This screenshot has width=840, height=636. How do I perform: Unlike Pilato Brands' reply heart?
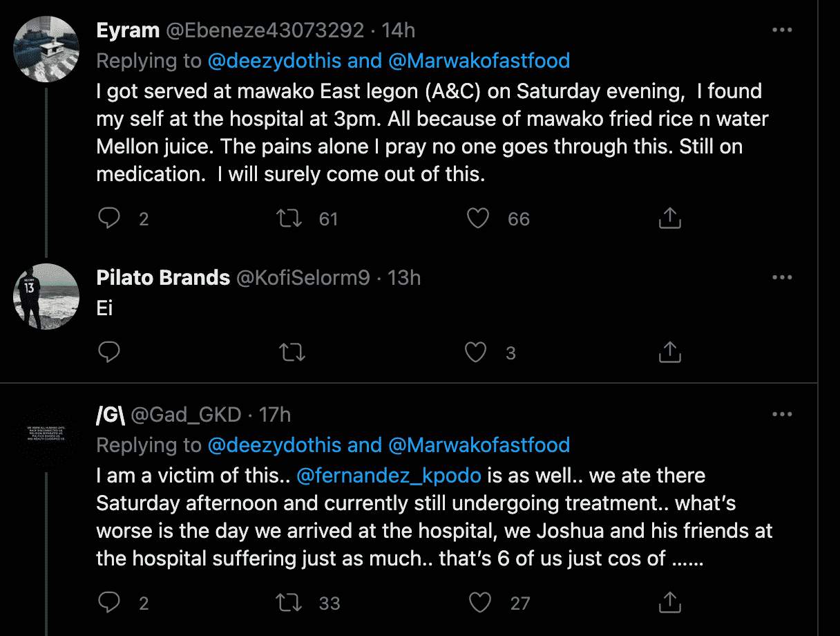475,352
